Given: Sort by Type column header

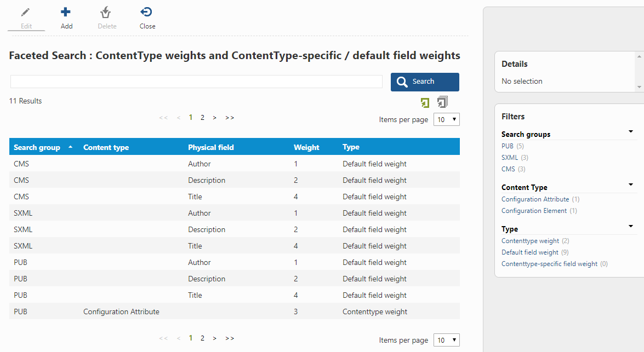Looking at the screenshot, I should pyautogui.click(x=351, y=147).
